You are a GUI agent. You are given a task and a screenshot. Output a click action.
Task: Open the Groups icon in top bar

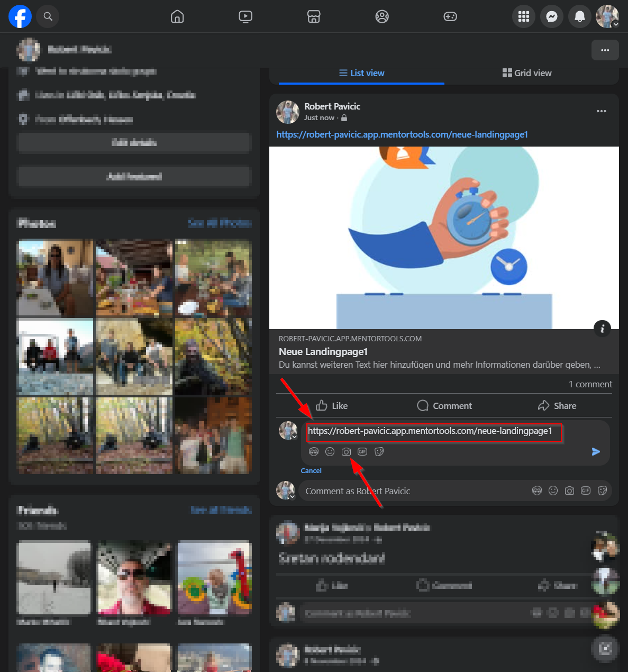click(x=382, y=17)
